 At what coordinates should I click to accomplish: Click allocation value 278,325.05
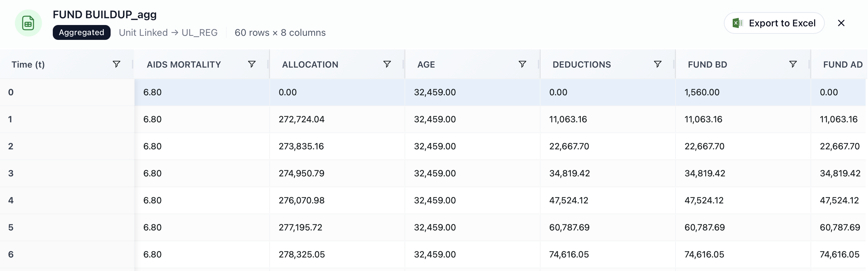pos(302,254)
